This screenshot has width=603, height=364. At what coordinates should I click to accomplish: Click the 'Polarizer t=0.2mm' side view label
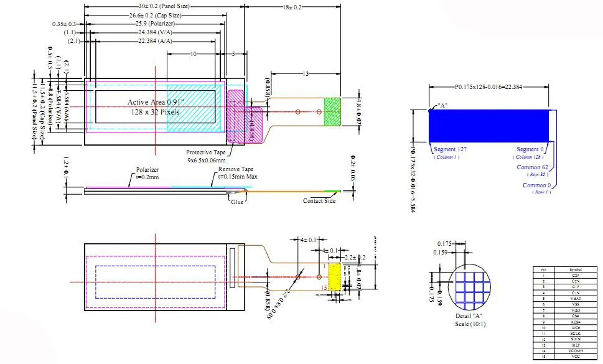pyautogui.click(x=147, y=174)
